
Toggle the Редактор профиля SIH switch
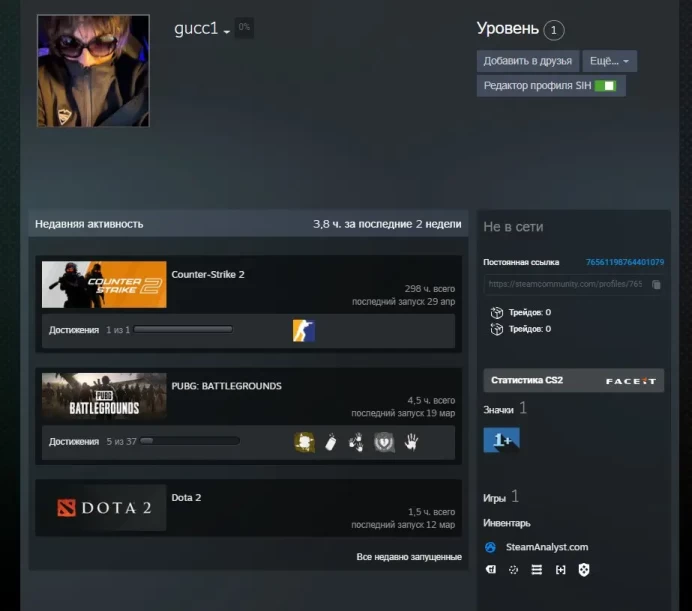(605, 86)
